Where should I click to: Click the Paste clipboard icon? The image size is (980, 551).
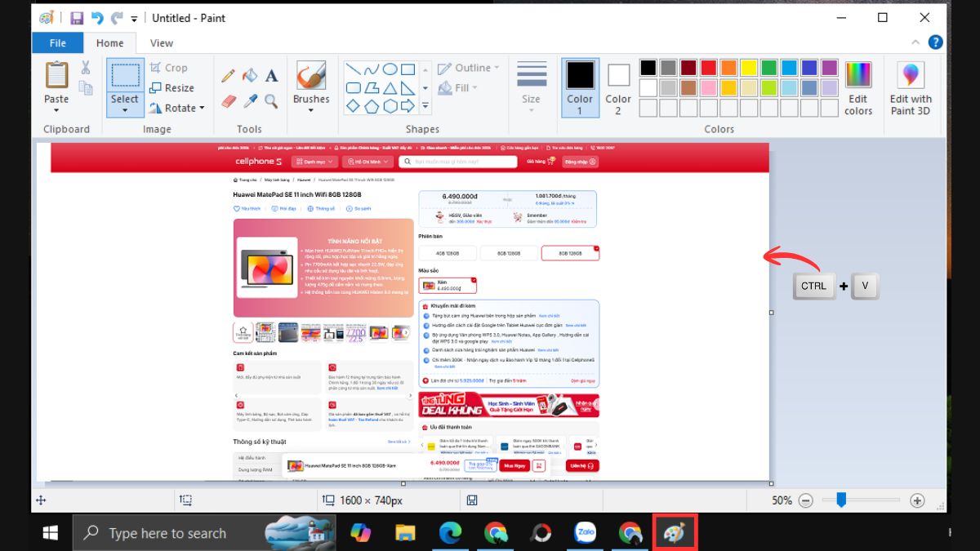click(56, 74)
